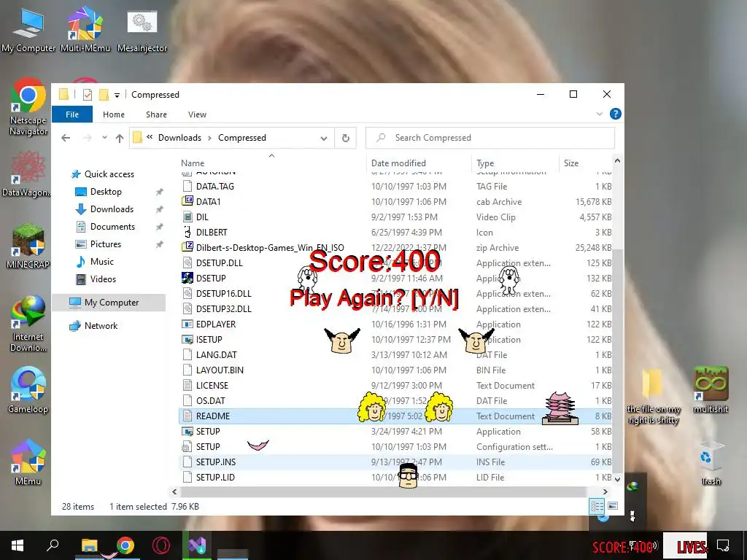Open Music in navigation pane
The height and width of the screenshot is (560, 747).
point(102,262)
